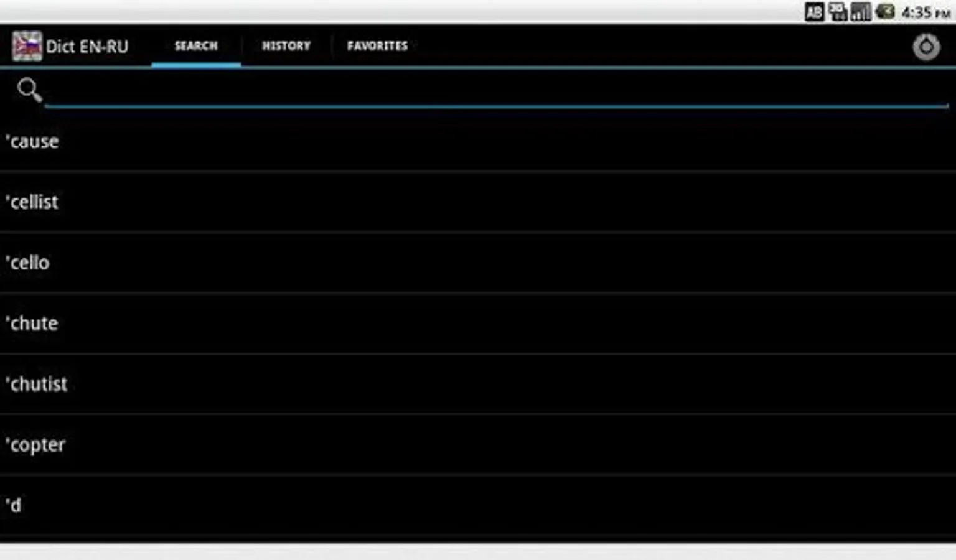Open the Dict EN-RU app icon
Screen dimensions: 956x560
coord(27,46)
